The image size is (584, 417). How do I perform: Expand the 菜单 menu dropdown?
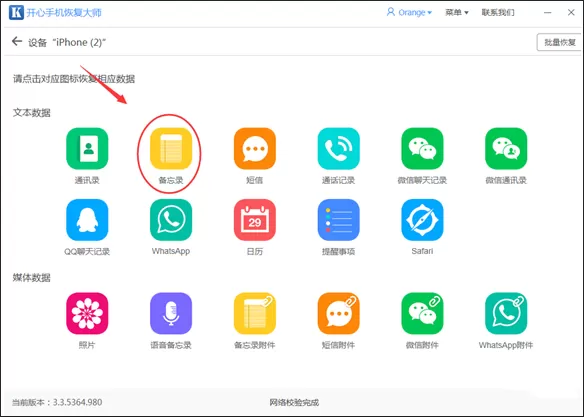[x=457, y=12]
